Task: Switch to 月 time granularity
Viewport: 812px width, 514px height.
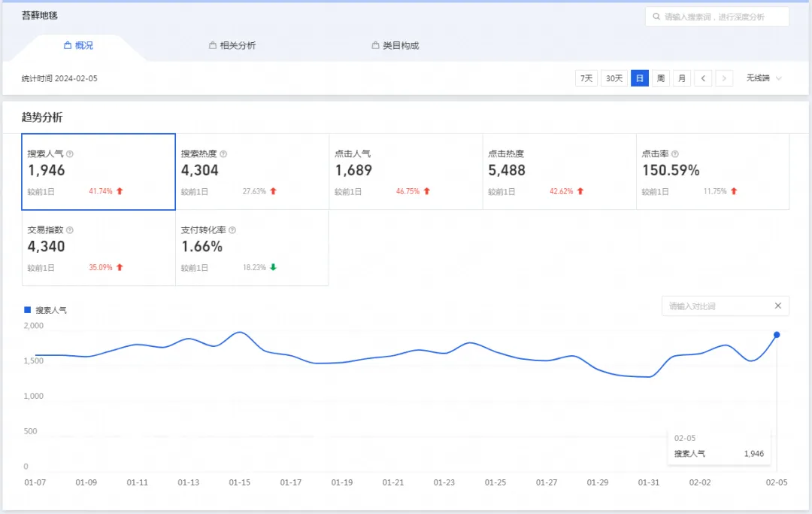Action: pos(681,78)
